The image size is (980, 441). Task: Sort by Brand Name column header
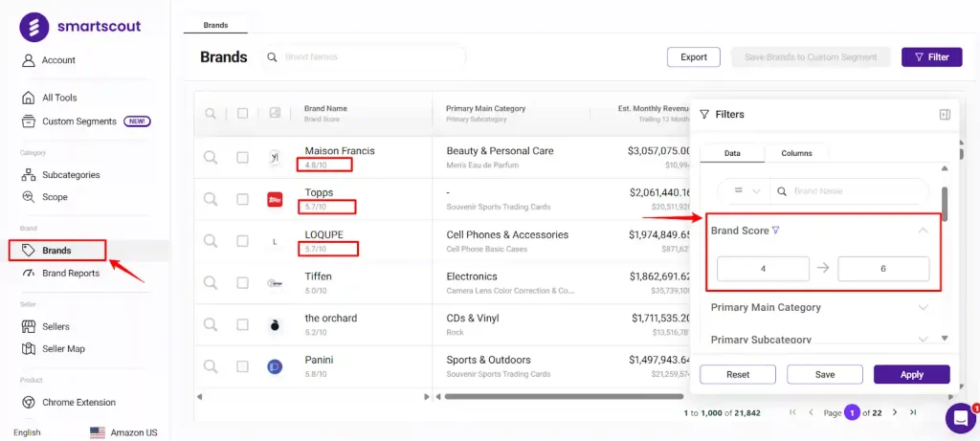point(325,109)
